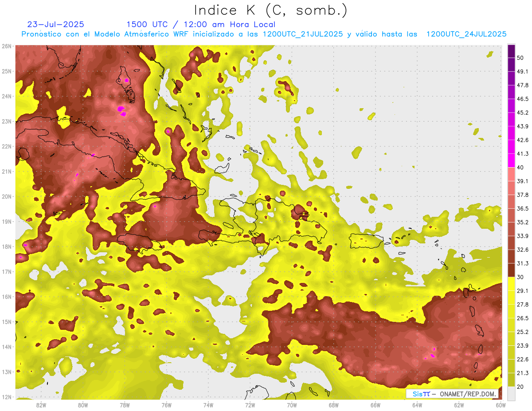This screenshot has width=532, height=411.
Task: Click the "Pronóstico con el Modelo Atmósferico WRF" line
Action: (x=264, y=34)
